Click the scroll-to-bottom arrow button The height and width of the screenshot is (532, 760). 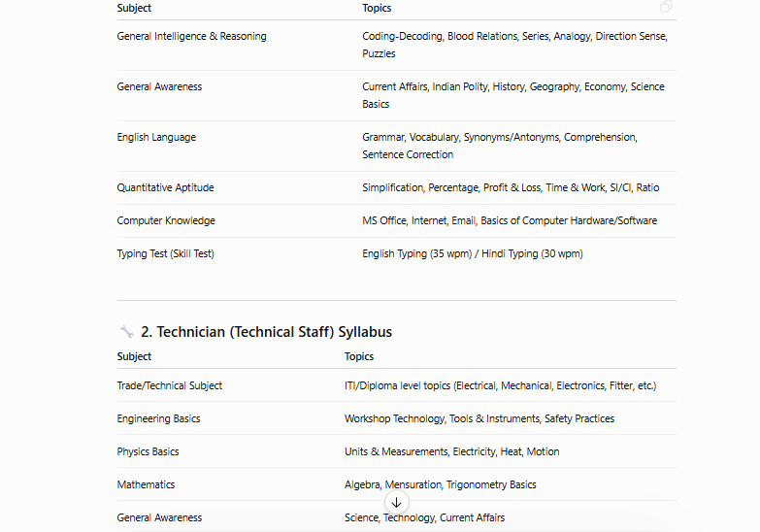coord(396,503)
